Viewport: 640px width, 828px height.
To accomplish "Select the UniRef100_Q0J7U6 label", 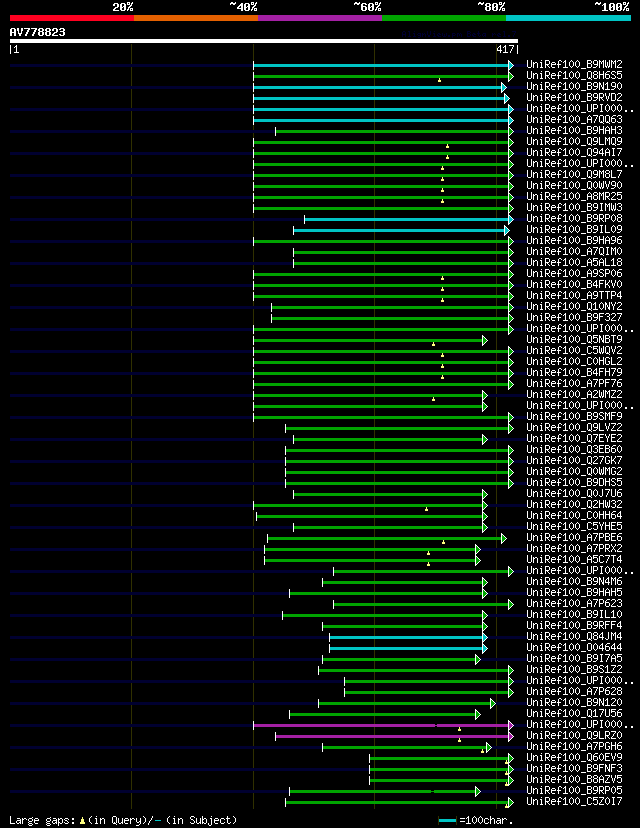I will click(575, 493).
